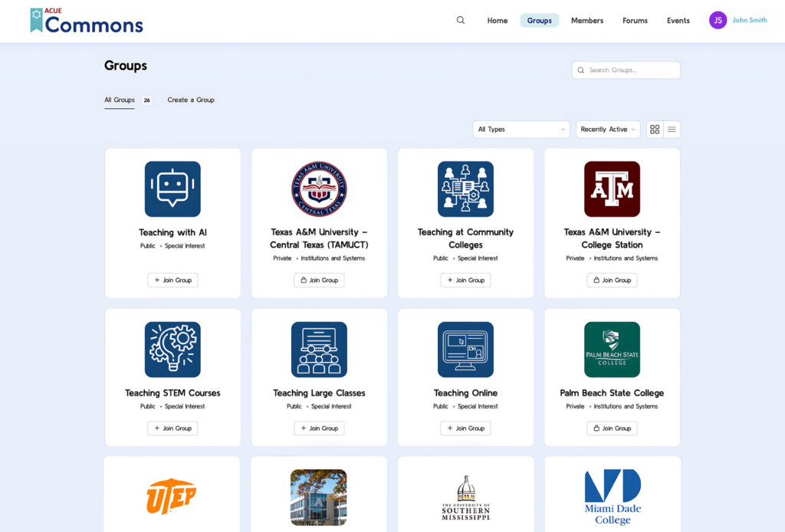Image resolution: width=785 pixels, height=532 pixels.
Task: Open the Events menu item
Action: pos(678,21)
